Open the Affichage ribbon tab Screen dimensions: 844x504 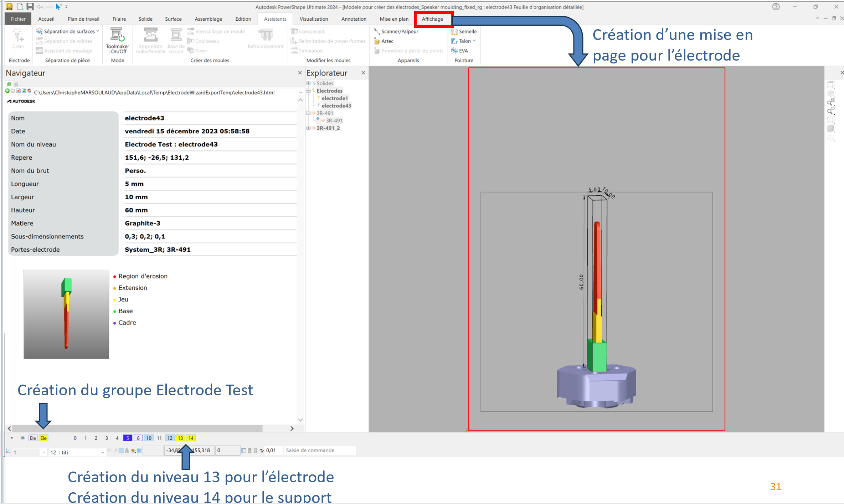[432, 19]
